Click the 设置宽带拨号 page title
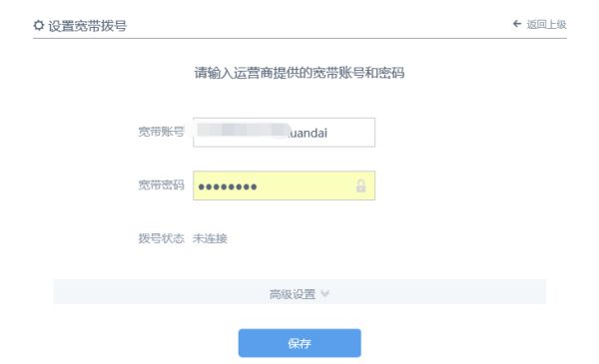This screenshot has height=364, width=599. point(88,26)
